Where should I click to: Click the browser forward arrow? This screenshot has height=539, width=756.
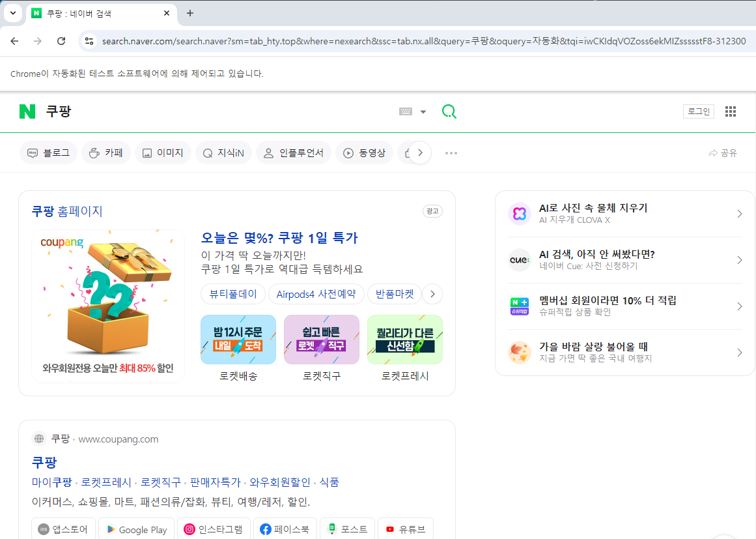pyautogui.click(x=38, y=41)
